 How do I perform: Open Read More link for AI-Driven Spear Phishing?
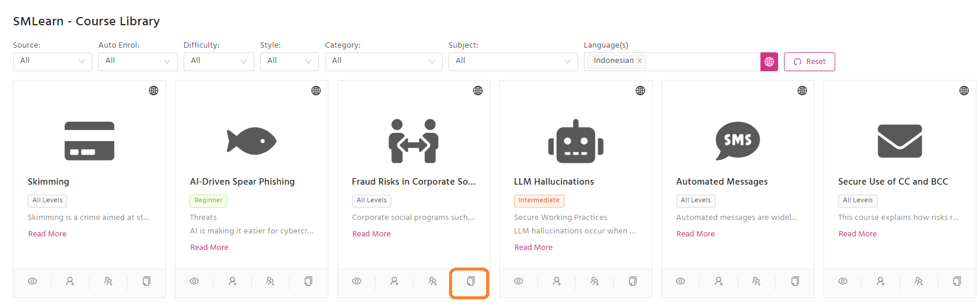coord(209,248)
